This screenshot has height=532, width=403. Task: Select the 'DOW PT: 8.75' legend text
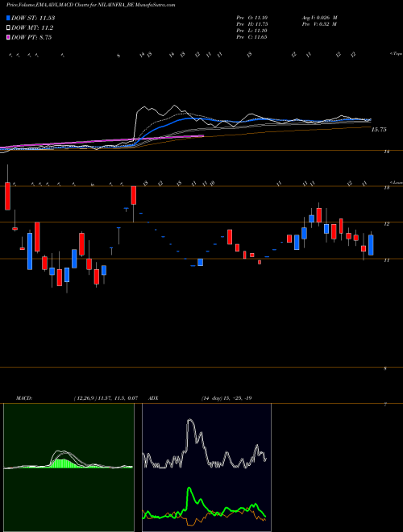pos(31,37)
